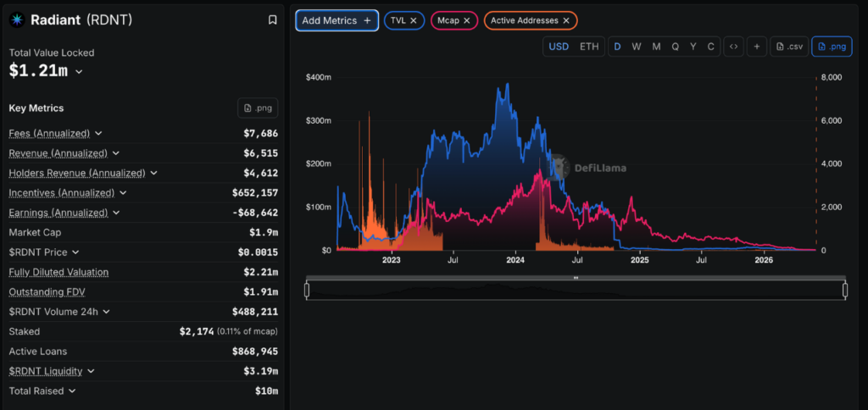Click the Key Metrics heading
The width and height of the screenshot is (868, 410).
pos(36,108)
